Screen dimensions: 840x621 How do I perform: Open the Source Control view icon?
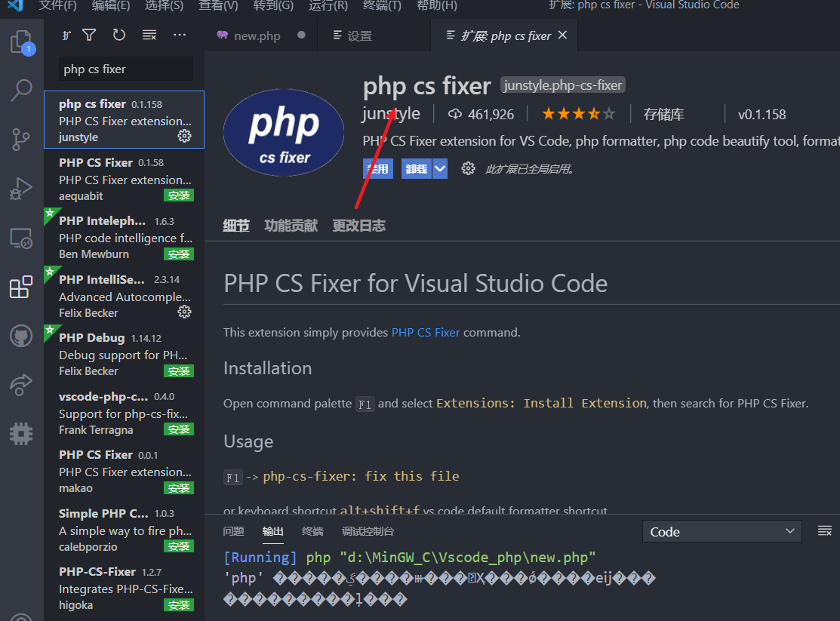coord(21,140)
